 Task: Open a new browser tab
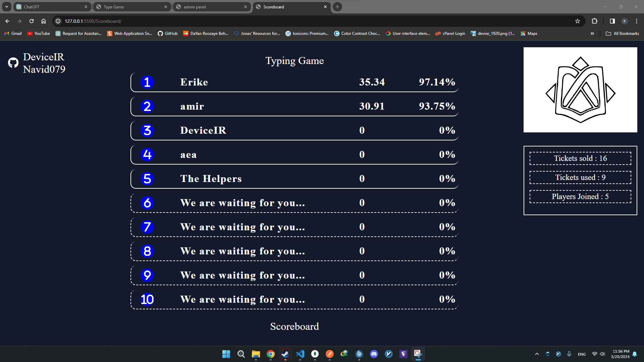click(x=337, y=7)
